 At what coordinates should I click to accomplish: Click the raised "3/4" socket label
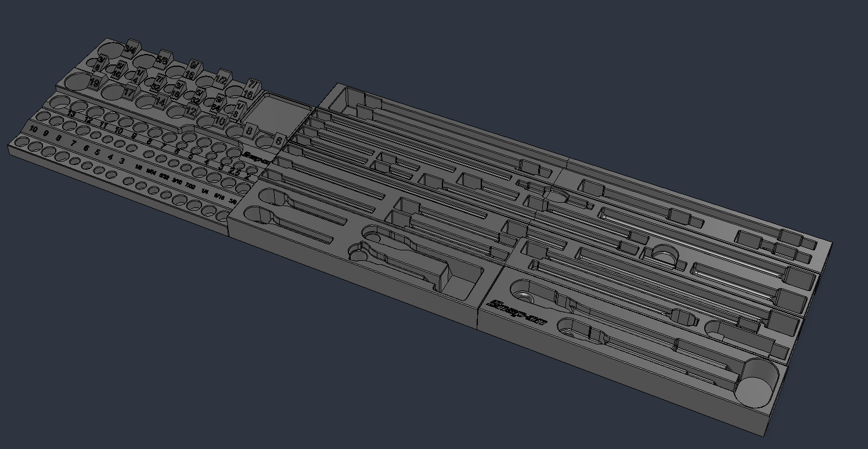[x=130, y=51]
